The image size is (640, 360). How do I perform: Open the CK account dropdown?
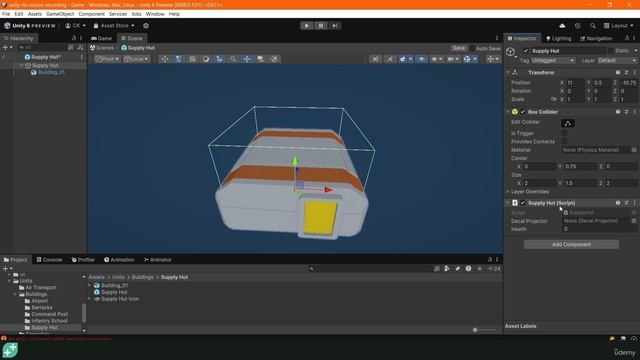tap(76, 26)
